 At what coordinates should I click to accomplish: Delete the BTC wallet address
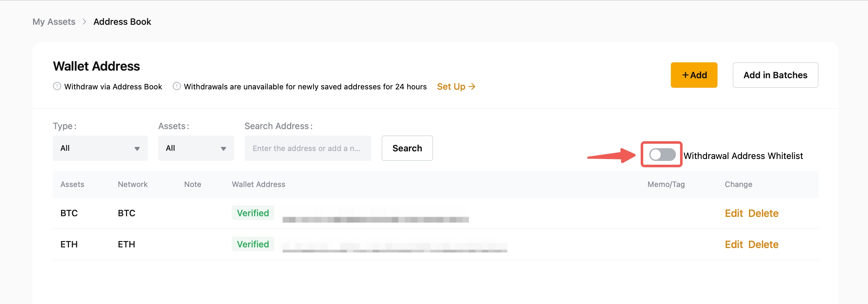[x=763, y=213]
